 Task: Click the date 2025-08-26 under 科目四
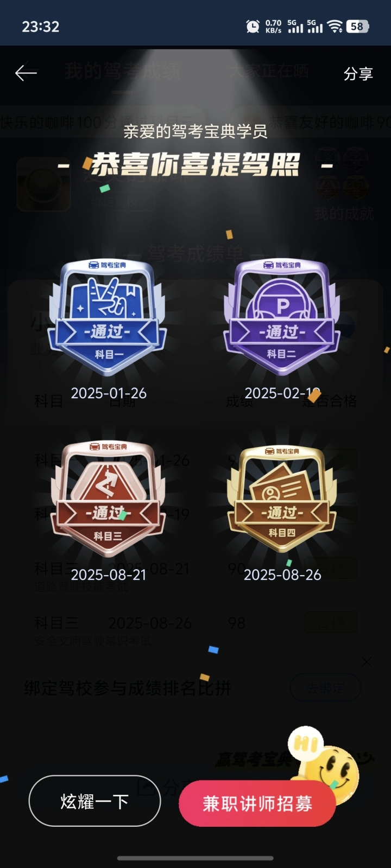[x=282, y=575]
